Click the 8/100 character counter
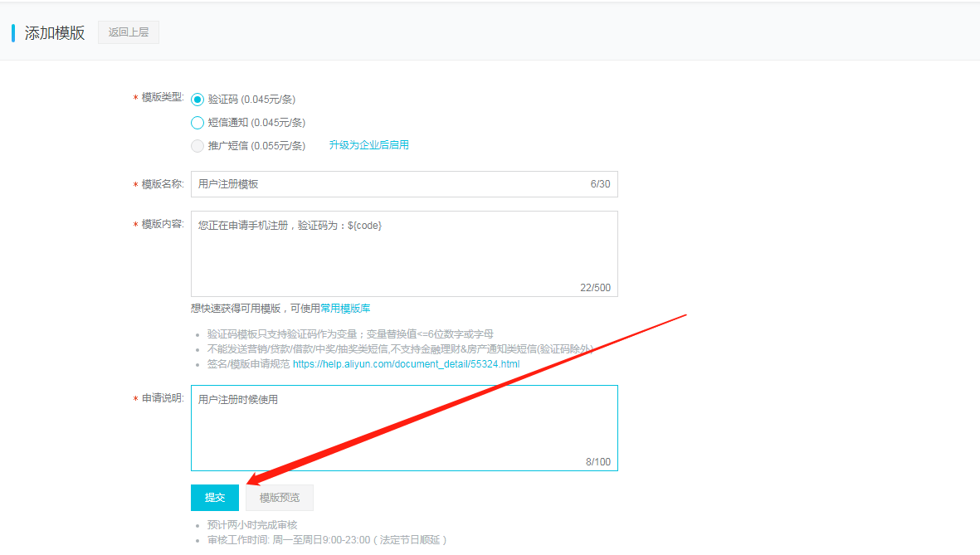980x555 pixels. pyautogui.click(x=598, y=462)
